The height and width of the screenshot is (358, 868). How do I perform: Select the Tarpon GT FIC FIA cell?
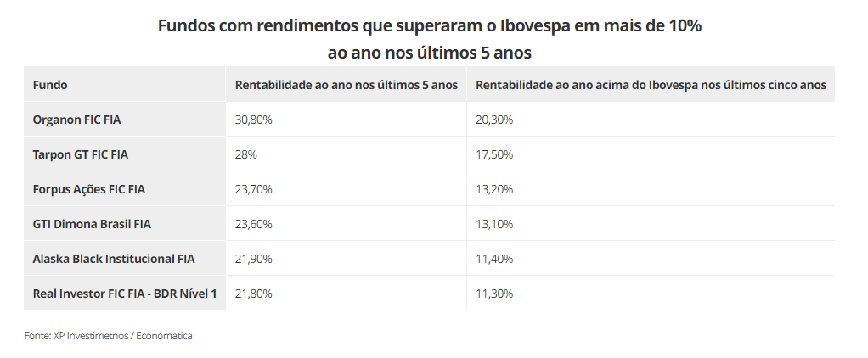pyautogui.click(x=80, y=154)
